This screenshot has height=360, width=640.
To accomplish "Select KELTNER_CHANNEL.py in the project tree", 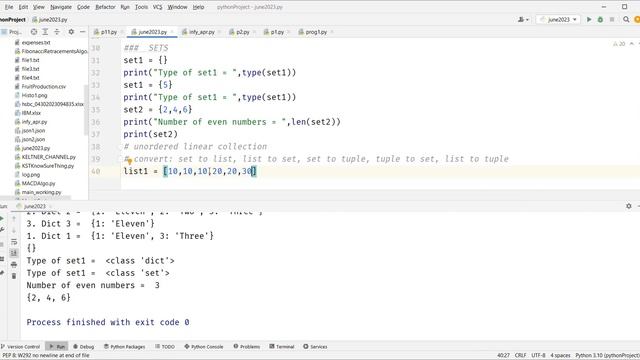I will [x=49, y=157].
